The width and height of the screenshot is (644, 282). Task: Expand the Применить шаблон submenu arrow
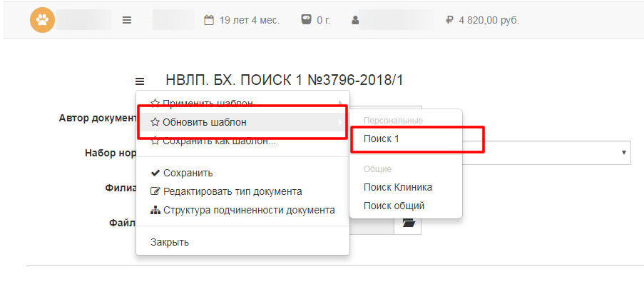pos(340,103)
